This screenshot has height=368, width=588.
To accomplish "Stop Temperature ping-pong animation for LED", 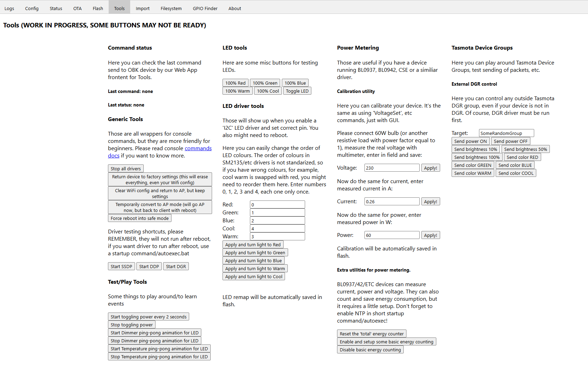I will [159, 357].
